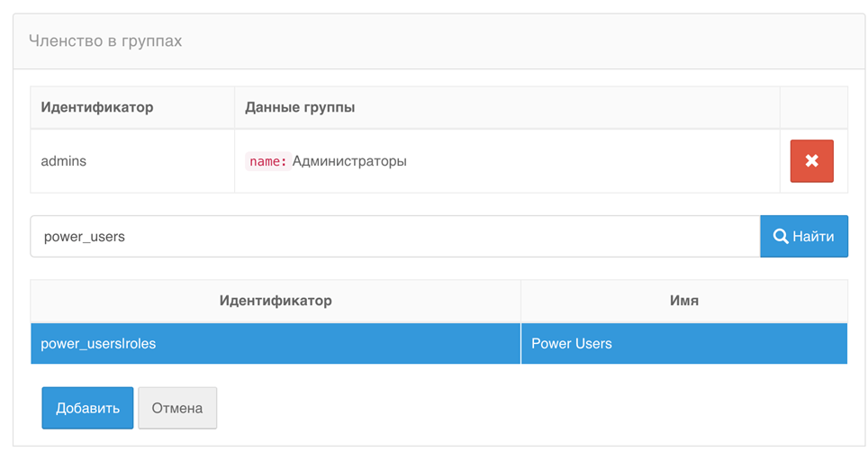Remove the admins group with red X
Image resolution: width=868 pixels, height=452 pixels.
pos(811,161)
